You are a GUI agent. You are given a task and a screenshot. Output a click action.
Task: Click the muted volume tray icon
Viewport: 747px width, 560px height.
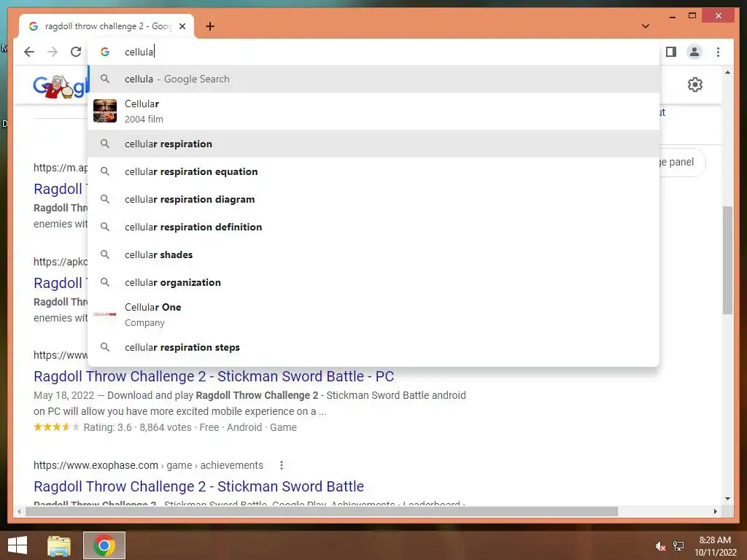pos(660,546)
